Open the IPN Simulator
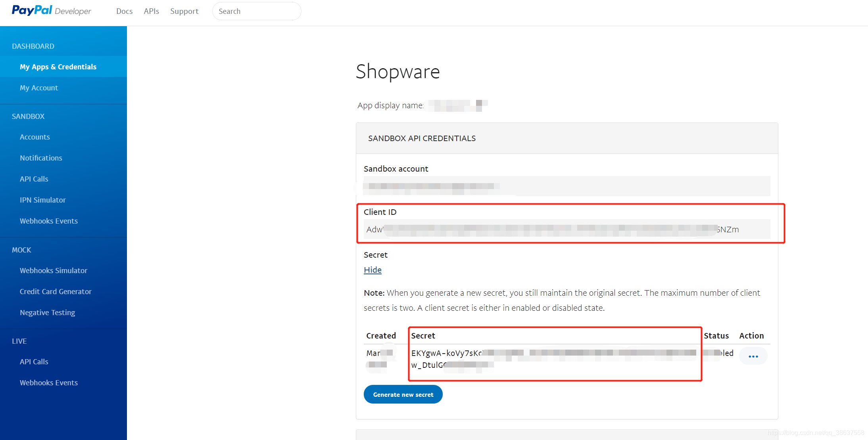868x440 pixels. point(43,200)
